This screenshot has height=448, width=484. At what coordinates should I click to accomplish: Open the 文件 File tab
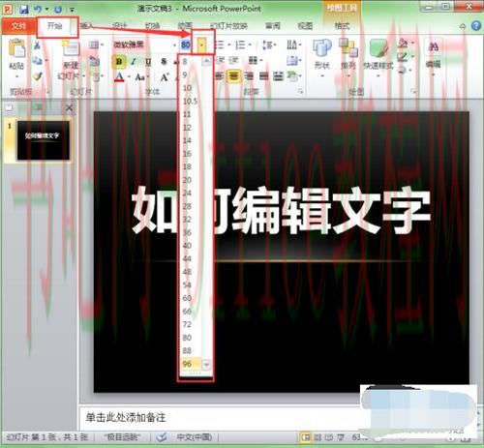18,25
